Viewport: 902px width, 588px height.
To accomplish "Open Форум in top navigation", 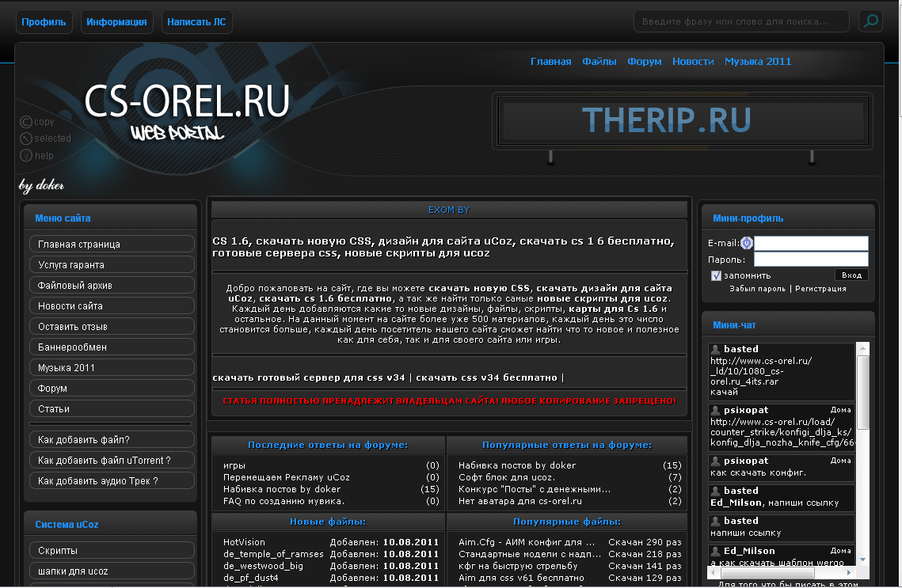I will pos(645,62).
